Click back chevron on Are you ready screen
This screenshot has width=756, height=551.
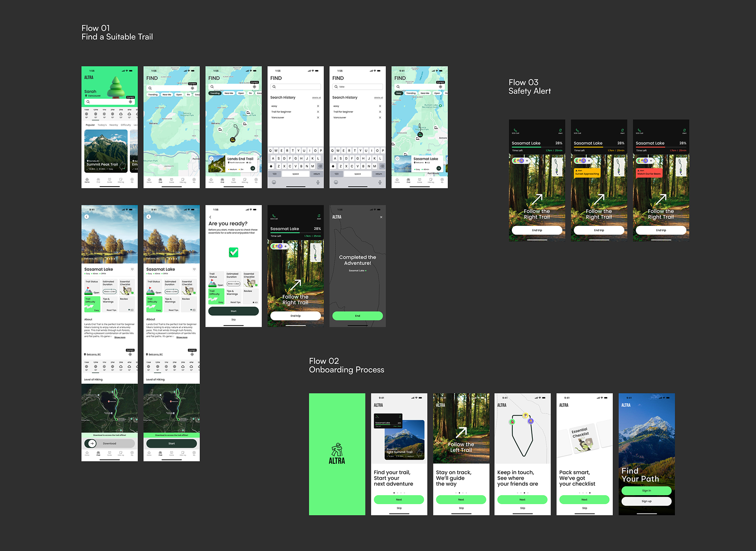210,217
